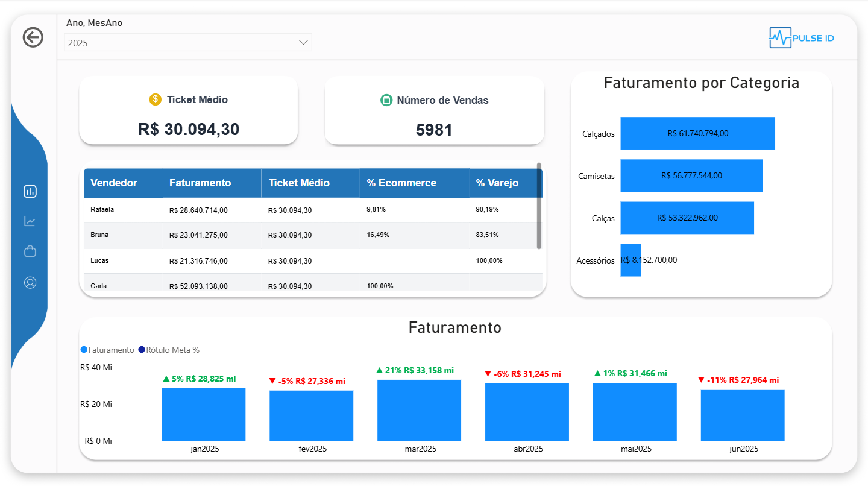The height and width of the screenshot is (486, 868).
Task: Click the Camisetas revenue bar
Action: click(691, 175)
